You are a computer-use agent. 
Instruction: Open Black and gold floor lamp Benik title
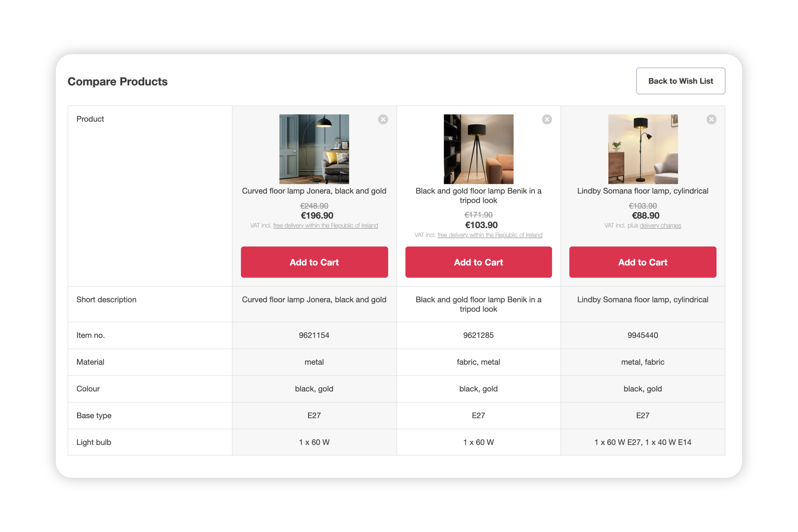click(x=479, y=196)
